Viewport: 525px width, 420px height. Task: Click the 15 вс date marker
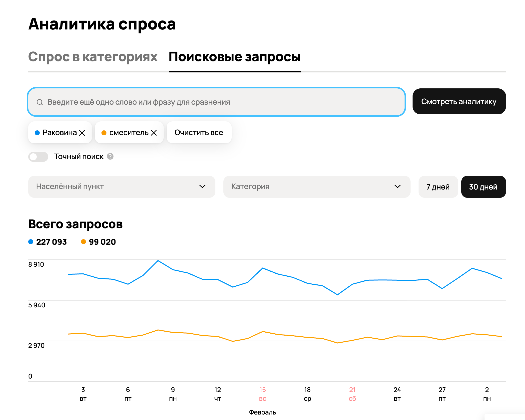262,394
